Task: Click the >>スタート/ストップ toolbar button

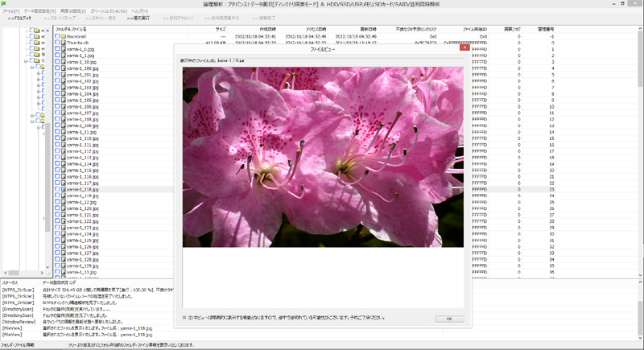Action: pyautogui.click(x=60, y=18)
